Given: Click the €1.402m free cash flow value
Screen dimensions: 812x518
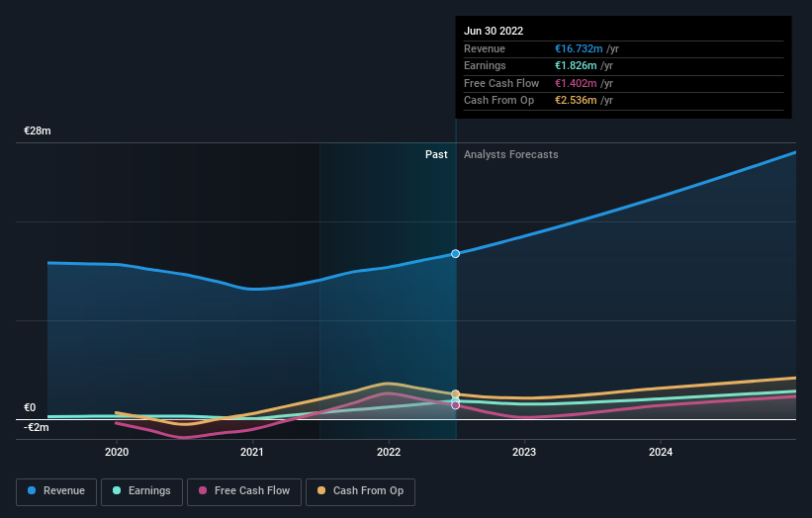Looking at the screenshot, I should coord(576,83).
